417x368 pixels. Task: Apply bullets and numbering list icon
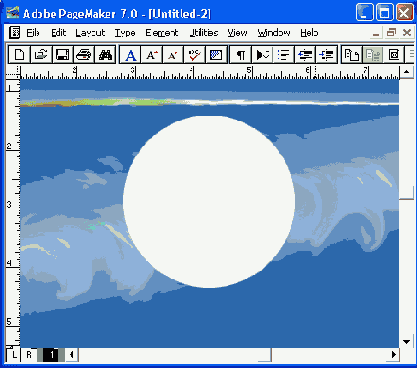click(x=283, y=55)
